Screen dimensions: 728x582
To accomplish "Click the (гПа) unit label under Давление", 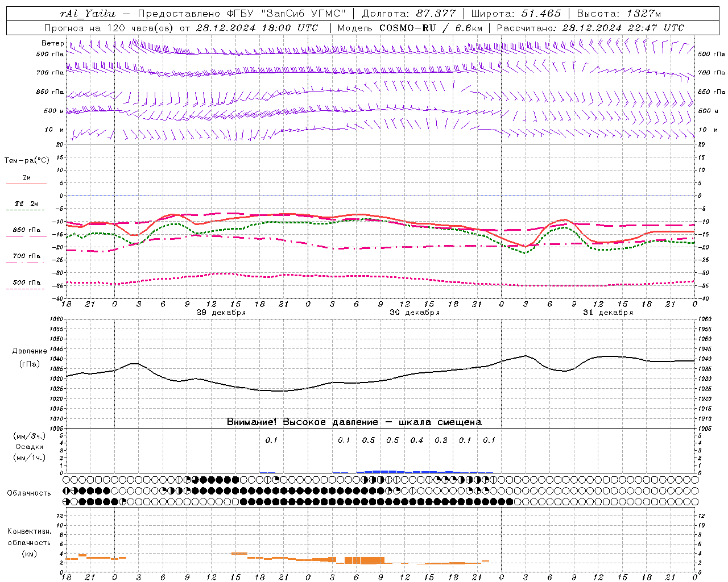I will tap(30, 364).
